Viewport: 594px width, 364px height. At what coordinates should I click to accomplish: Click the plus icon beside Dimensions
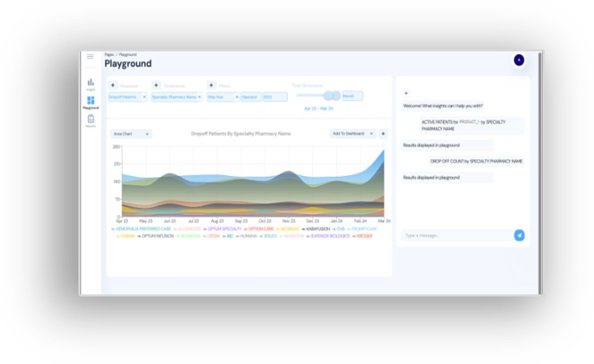pyautogui.click(x=156, y=85)
